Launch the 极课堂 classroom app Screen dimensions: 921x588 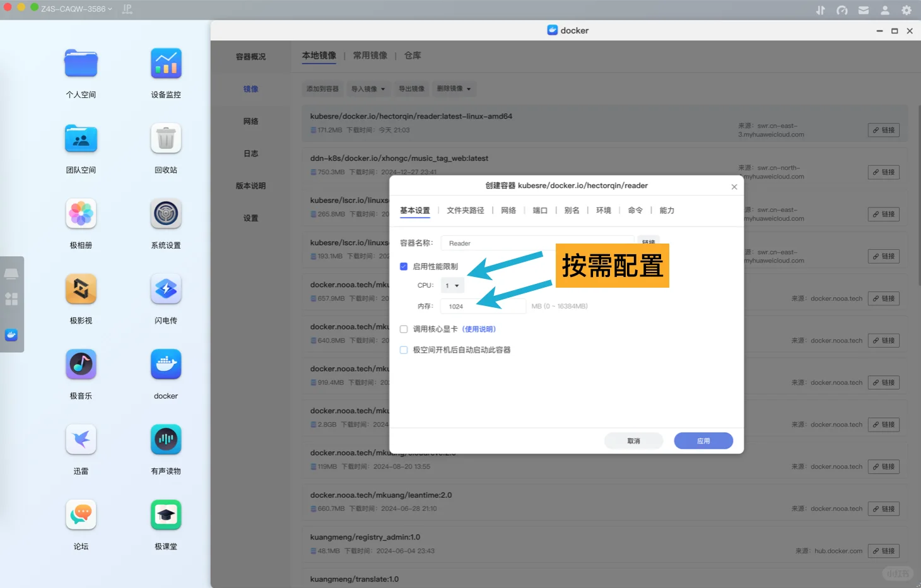click(x=166, y=515)
